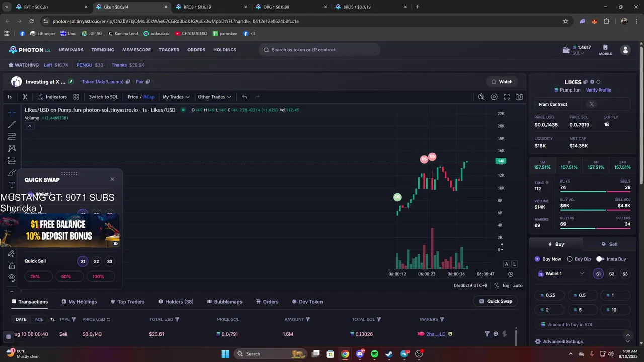The height and width of the screenshot is (362, 644).
Task: Copy the Pair address
Action: coord(148,82)
